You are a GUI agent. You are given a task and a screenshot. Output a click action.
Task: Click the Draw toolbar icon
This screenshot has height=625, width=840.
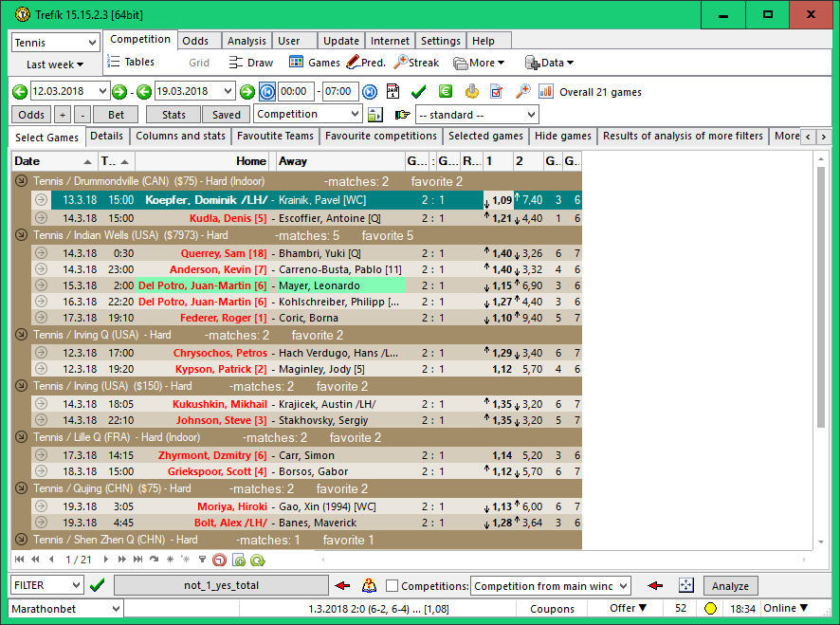coord(250,63)
